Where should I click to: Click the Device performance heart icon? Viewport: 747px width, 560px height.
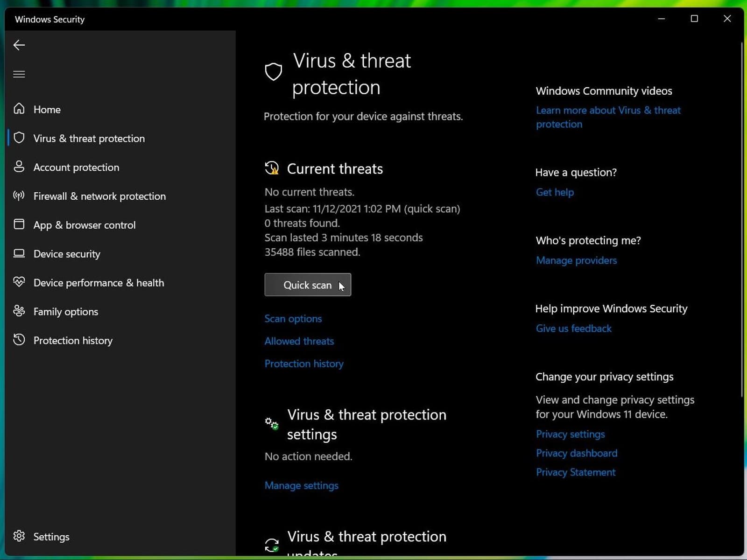tap(19, 282)
